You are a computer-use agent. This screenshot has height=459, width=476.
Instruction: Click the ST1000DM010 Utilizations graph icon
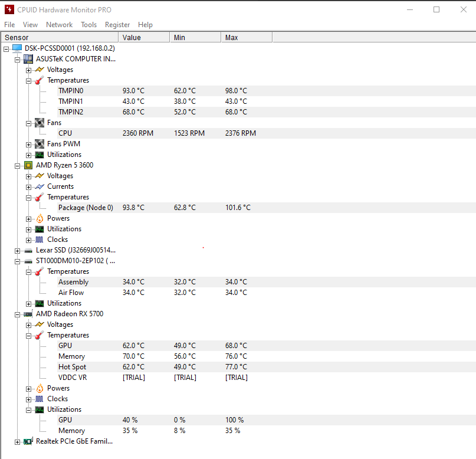[40, 304]
